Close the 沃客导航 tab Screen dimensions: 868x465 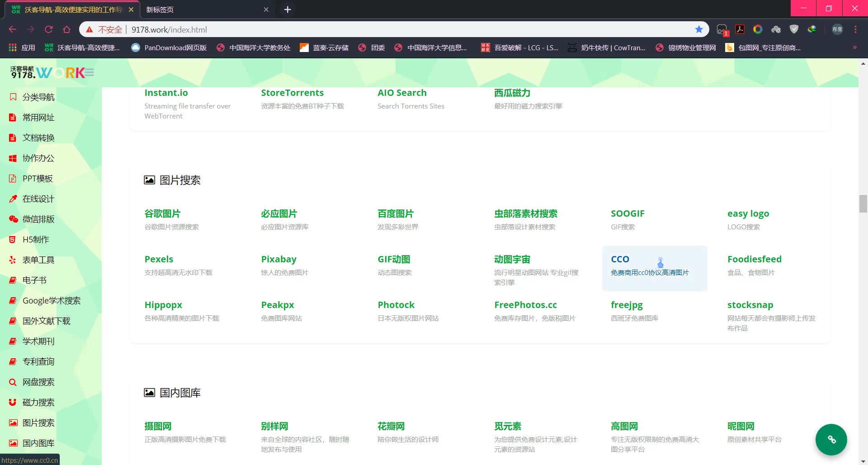(x=131, y=9)
